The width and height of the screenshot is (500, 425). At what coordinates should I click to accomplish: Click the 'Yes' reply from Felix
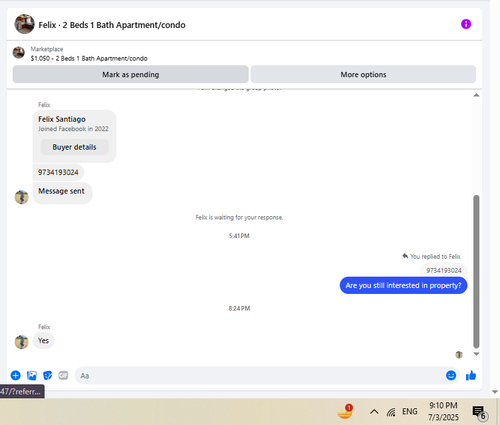pos(43,341)
